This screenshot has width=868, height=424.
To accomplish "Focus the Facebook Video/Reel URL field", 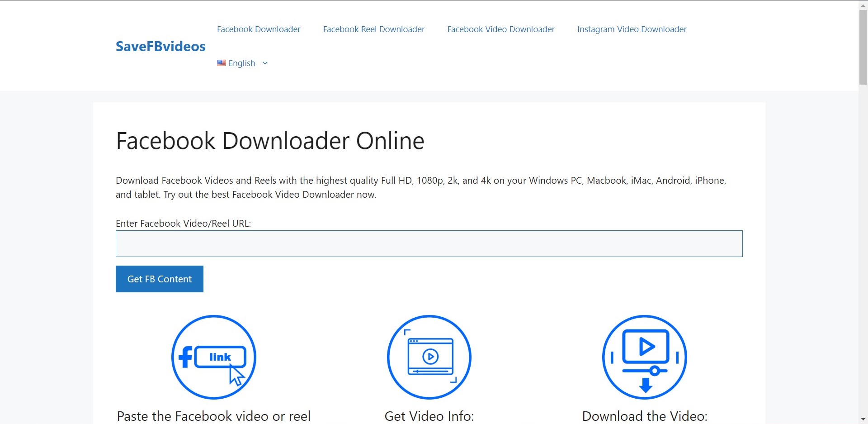I will (x=429, y=243).
